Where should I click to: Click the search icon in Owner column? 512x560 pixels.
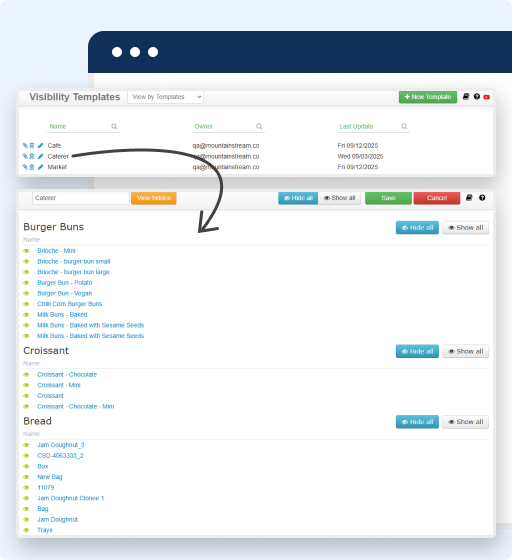point(259,126)
